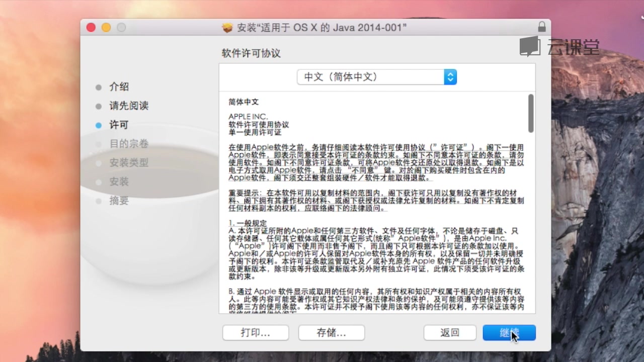This screenshot has width=644, height=362.
Task: Select the 许可 step in sidebar
Action: pos(119,125)
